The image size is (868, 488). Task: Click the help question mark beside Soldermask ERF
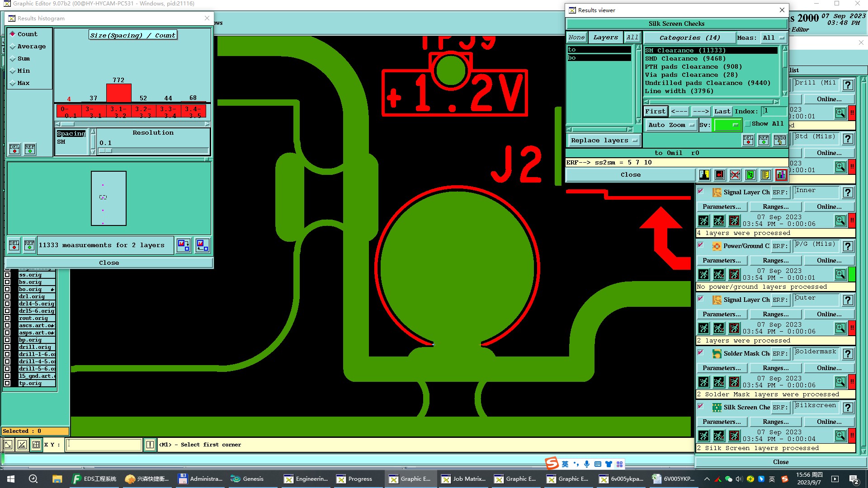(x=848, y=354)
